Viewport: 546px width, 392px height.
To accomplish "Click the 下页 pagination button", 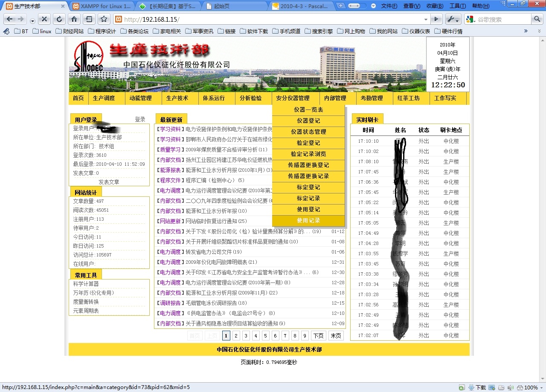I will tap(319, 336).
